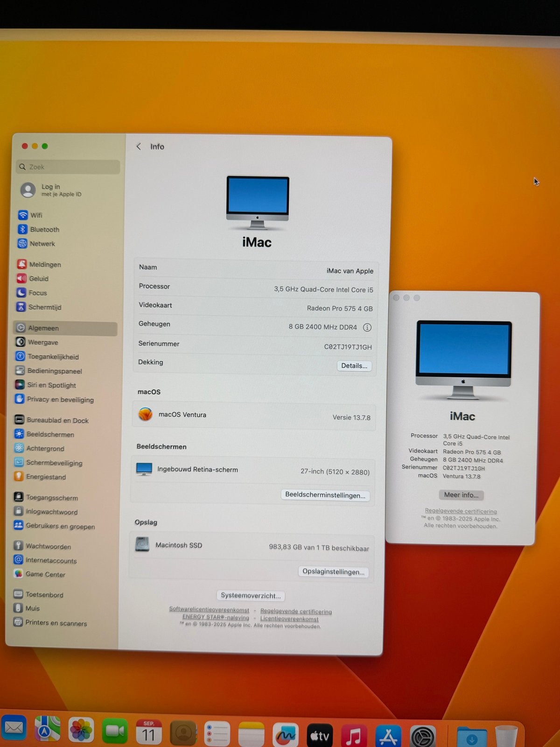Log in met je Apple ID
Screen dimensions: 560x747
click(51, 190)
